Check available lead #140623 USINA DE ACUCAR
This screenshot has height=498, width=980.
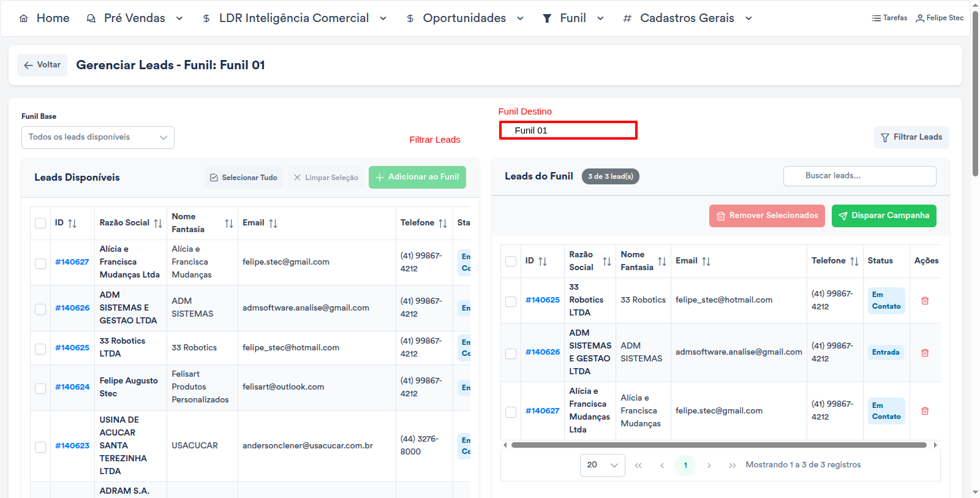coord(40,447)
